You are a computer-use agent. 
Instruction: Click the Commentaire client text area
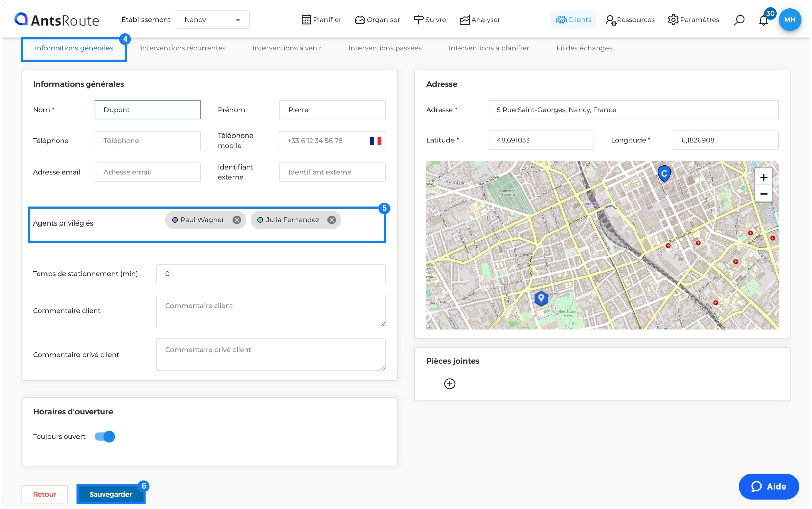coord(271,311)
